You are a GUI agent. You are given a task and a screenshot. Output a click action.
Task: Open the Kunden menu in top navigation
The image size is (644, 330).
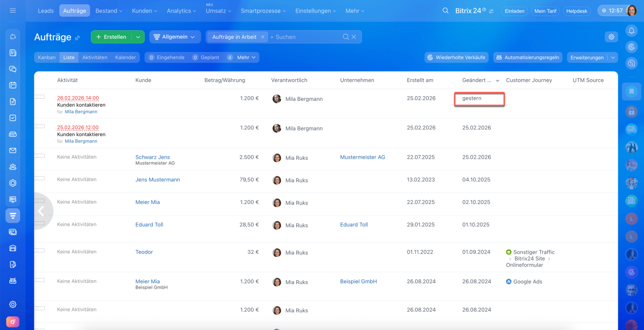coord(144,11)
